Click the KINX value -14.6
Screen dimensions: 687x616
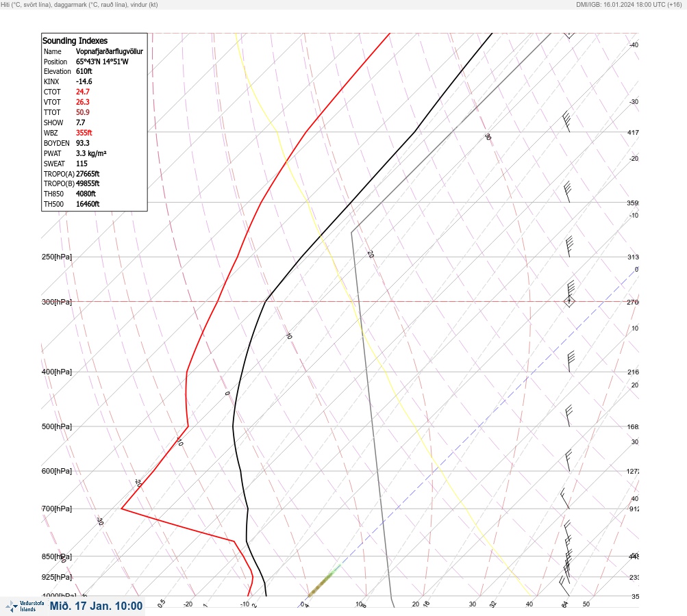[84, 81]
